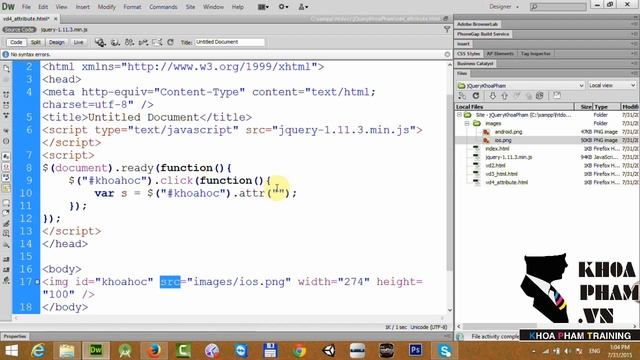The width and height of the screenshot is (640, 360).
Task: Open the workspace layout dropdown
Action: pyautogui.click(x=263, y=7)
